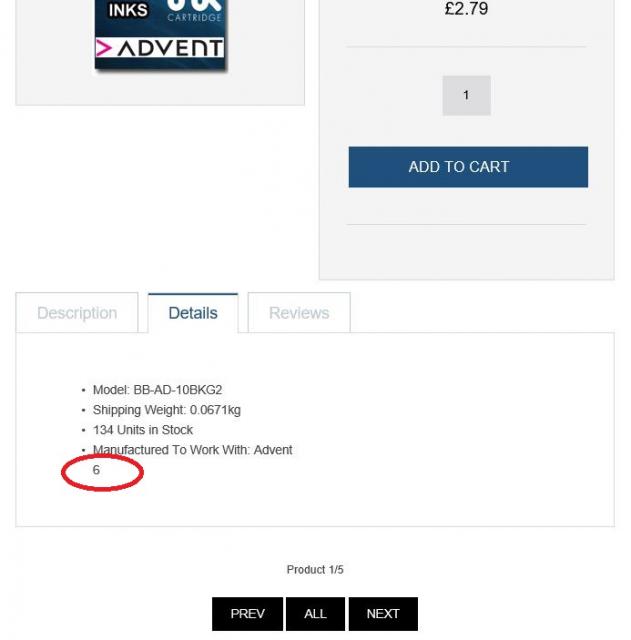Click the Product 1/5 counter text
631x640 pixels.
(x=315, y=569)
